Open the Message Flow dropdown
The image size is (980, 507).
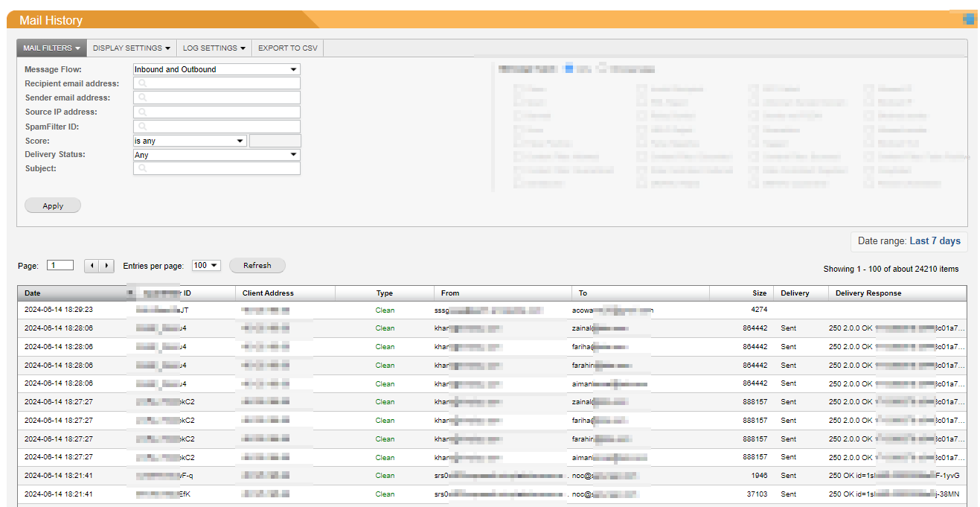coord(216,69)
